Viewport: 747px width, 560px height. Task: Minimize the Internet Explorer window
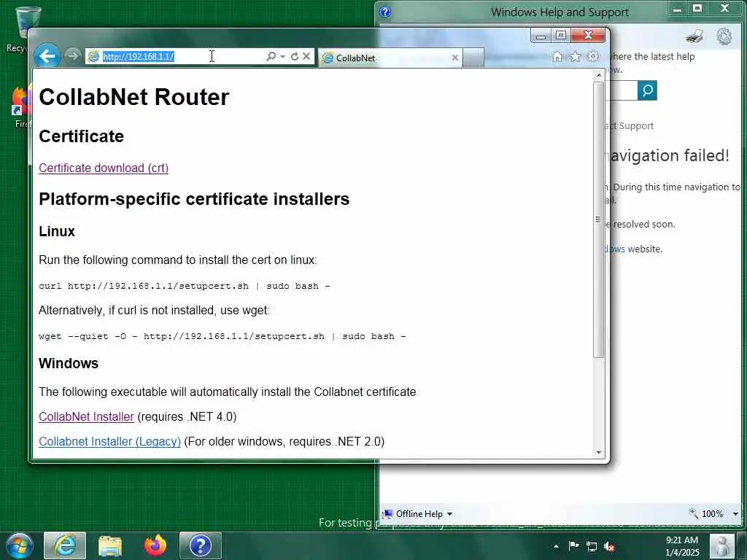click(541, 36)
